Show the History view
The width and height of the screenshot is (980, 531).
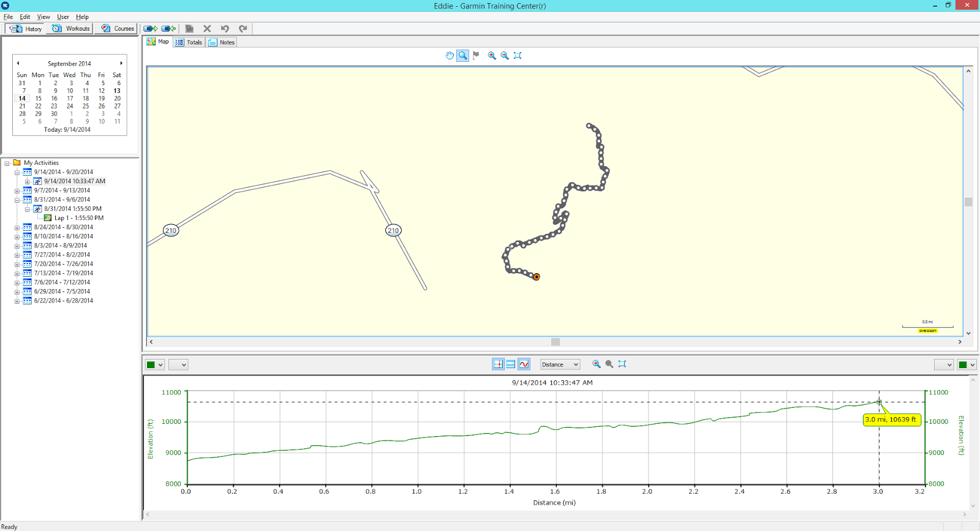[25, 29]
